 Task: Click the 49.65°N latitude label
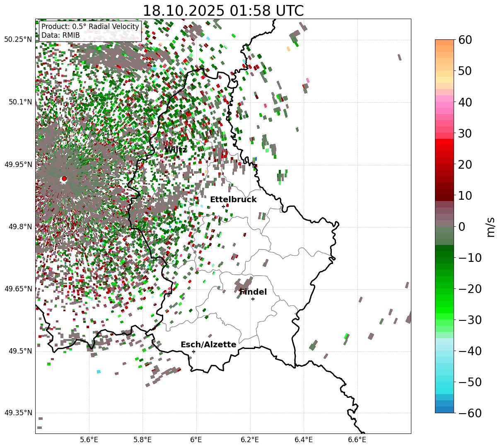[x=18, y=289]
